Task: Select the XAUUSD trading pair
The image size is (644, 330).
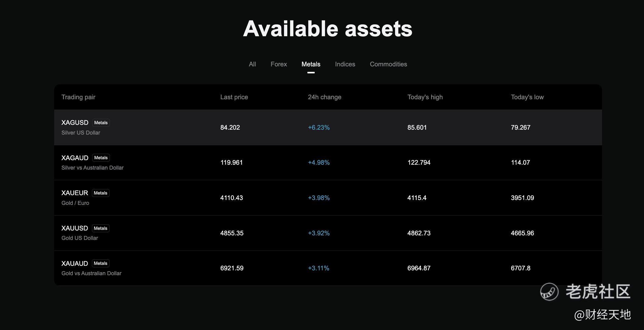Action: click(x=75, y=228)
